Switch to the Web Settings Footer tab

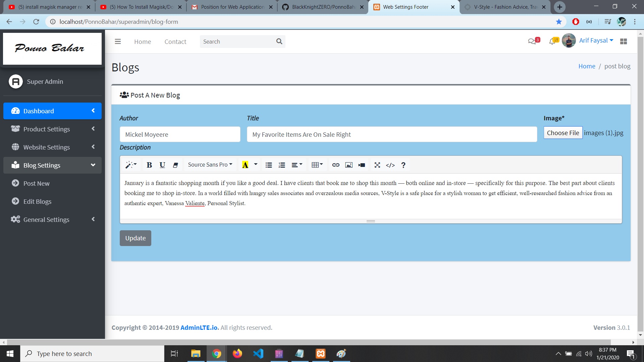point(406,7)
